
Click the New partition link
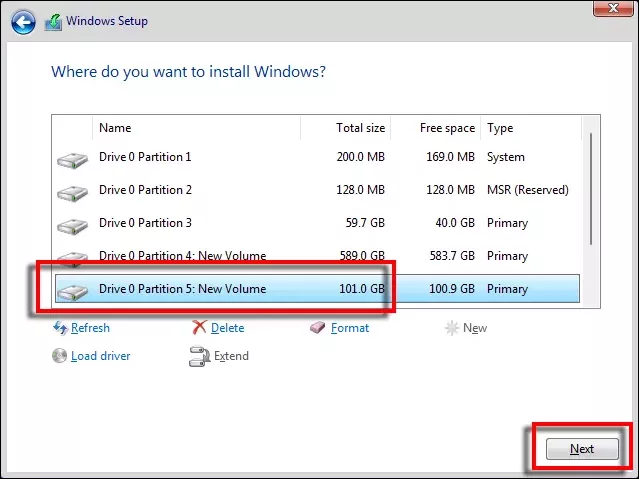[475, 328]
